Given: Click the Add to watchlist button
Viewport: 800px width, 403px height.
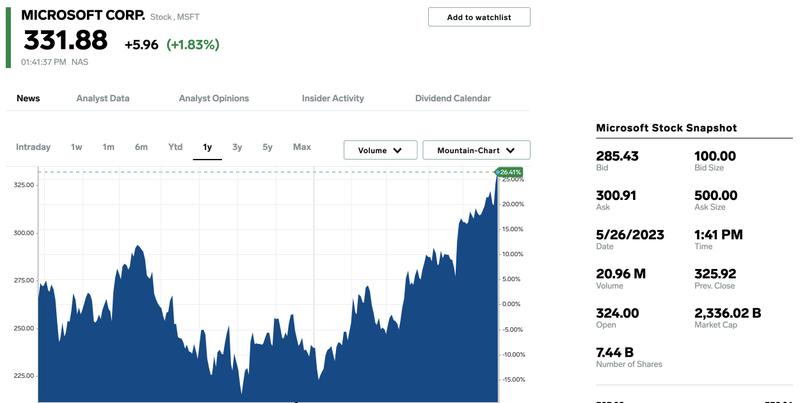Looking at the screenshot, I should [x=479, y=17].
